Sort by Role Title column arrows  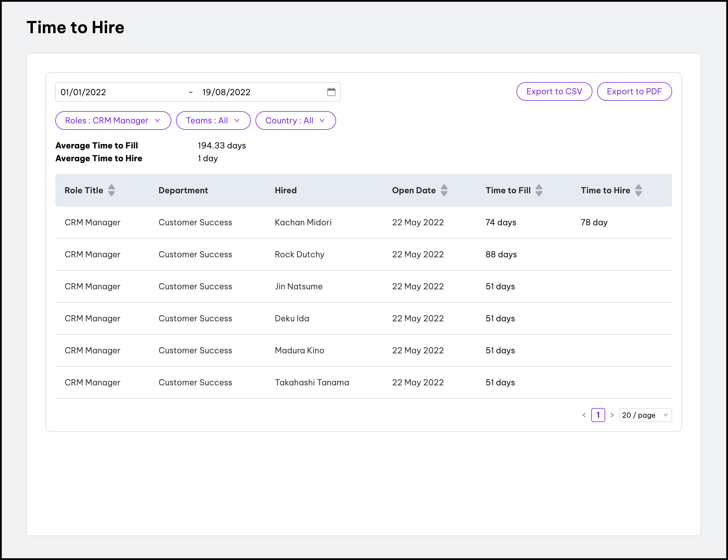tap(112, 190)
